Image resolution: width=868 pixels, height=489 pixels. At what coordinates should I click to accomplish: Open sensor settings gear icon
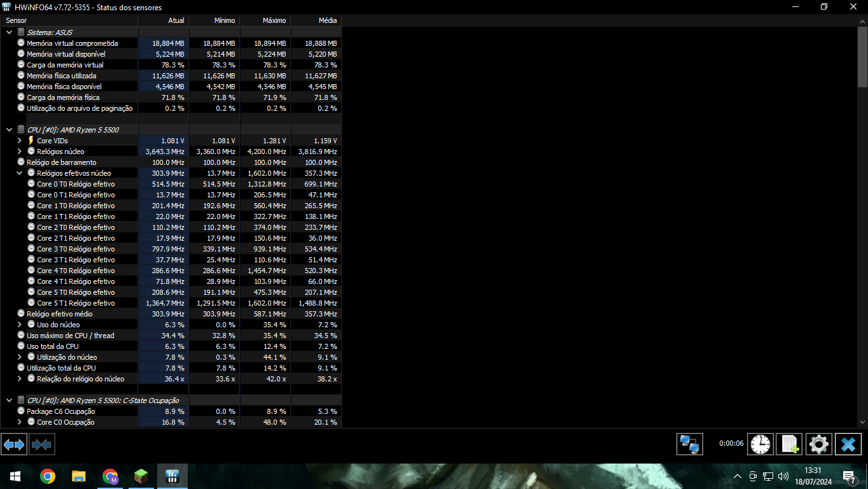click(818, 444)
